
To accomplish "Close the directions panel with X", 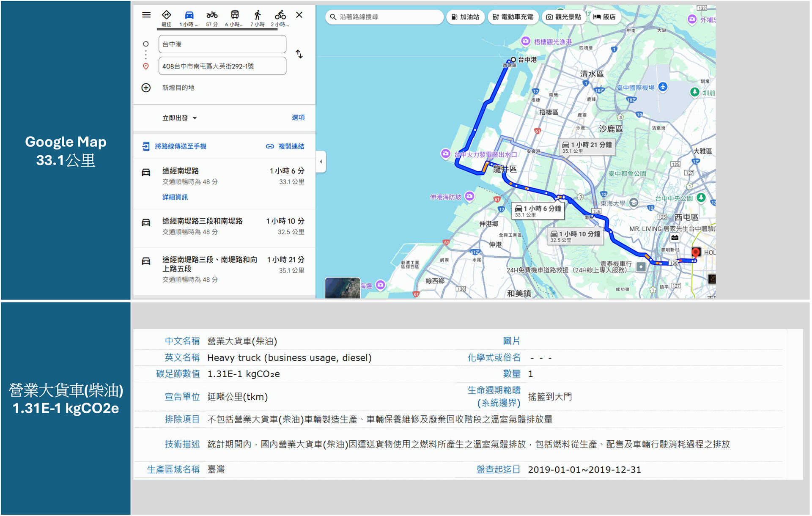I will [299, 15].
